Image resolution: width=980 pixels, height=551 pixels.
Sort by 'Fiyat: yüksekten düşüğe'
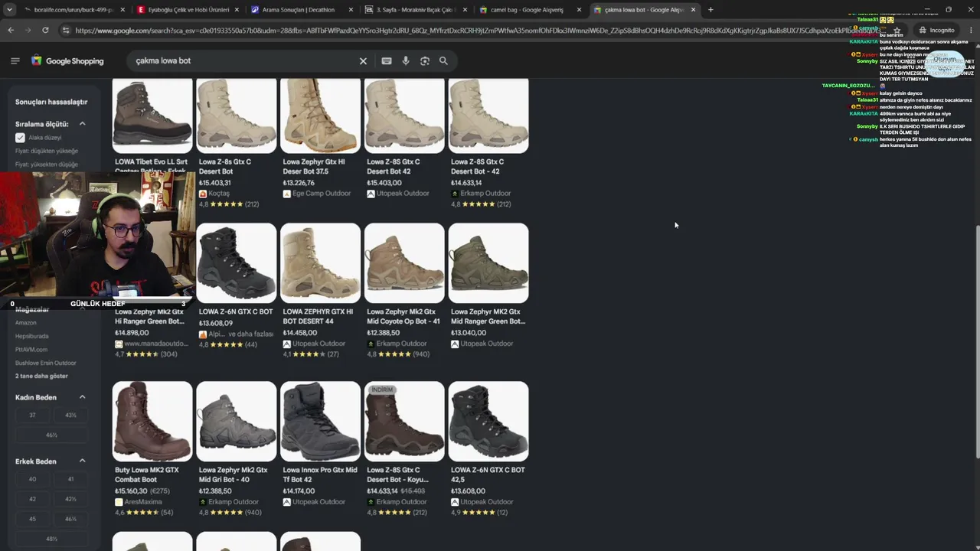(x=47, y=165)
